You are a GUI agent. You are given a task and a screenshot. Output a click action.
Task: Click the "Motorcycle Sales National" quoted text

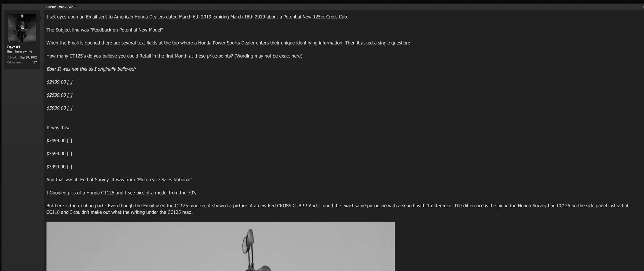point(164,180)
